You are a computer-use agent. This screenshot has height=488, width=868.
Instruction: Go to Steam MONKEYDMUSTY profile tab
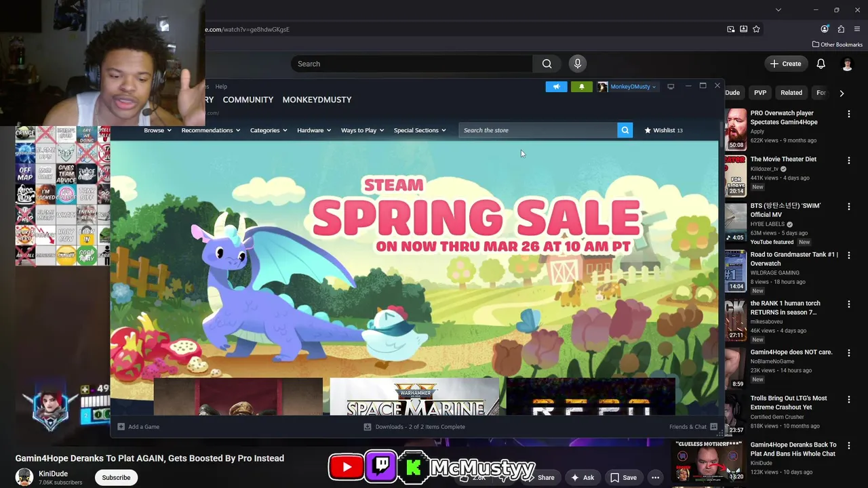(x=317, y=100)
